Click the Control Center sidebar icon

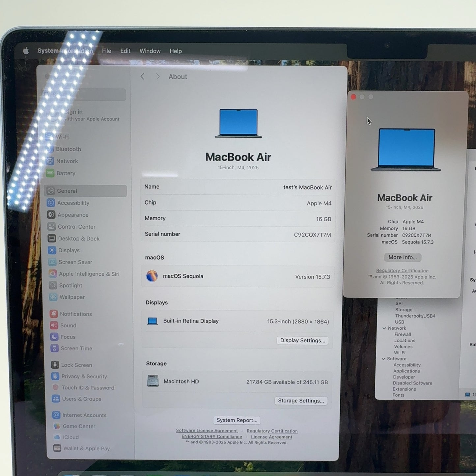click(x=51, y=227)
